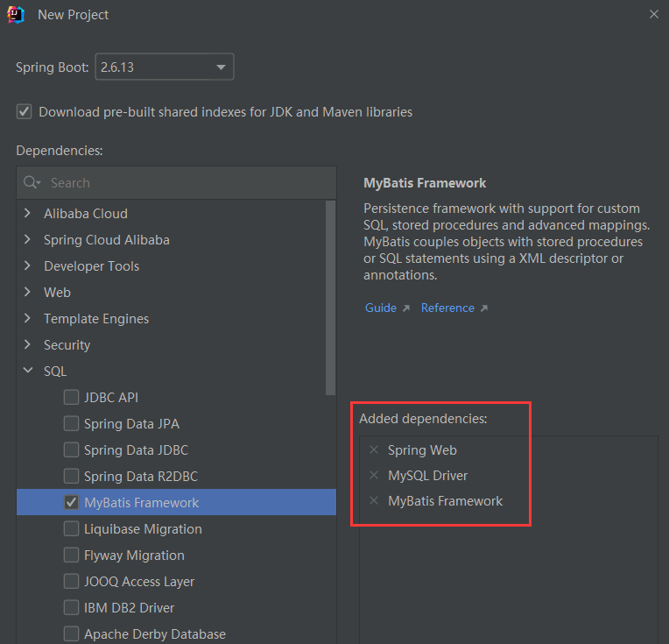
Task: Click the arrow icon beside Guide link
Action: [x=405, y=308]
